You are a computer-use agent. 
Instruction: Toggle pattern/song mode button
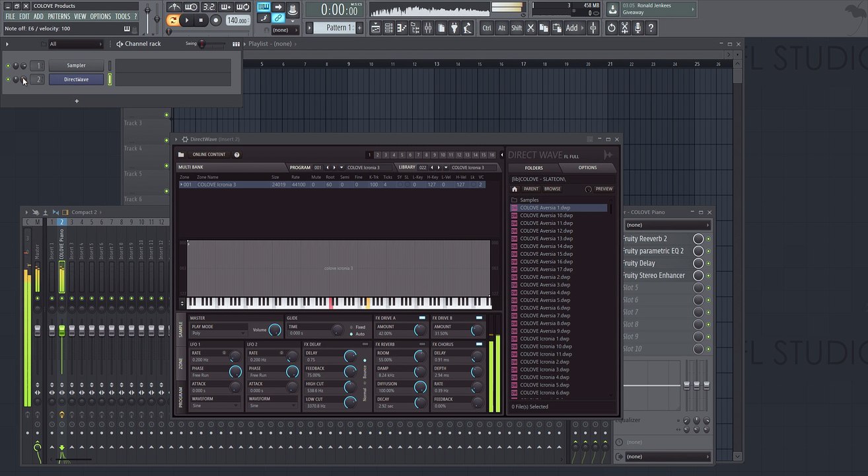coord(172,20)
